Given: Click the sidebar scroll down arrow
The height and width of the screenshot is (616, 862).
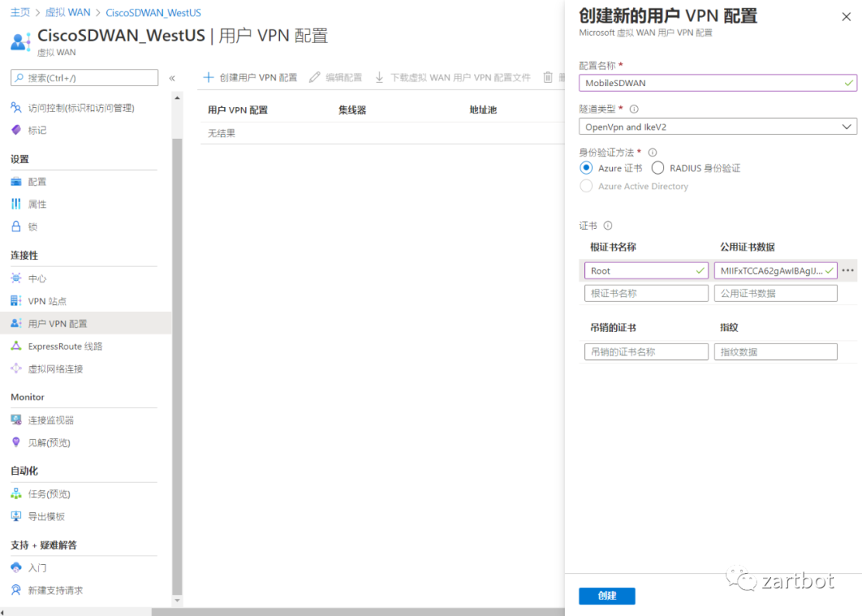Looking at the screenshot, I should (x=177, y=600).
